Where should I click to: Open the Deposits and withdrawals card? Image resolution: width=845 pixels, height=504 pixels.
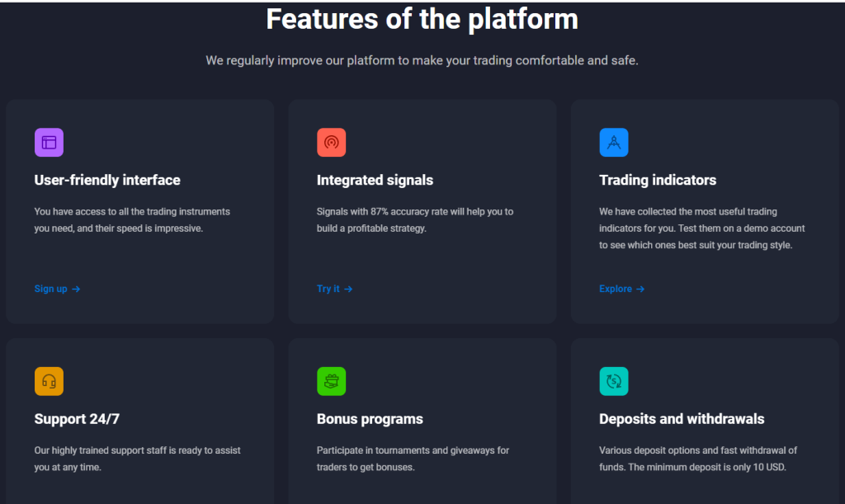(704, 421)
